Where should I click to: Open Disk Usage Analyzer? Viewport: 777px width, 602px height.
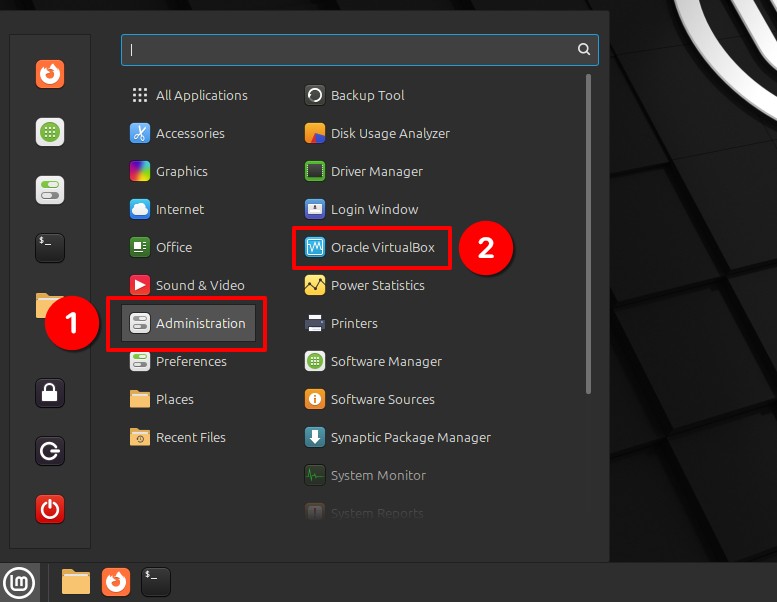[x=377, y=133]
